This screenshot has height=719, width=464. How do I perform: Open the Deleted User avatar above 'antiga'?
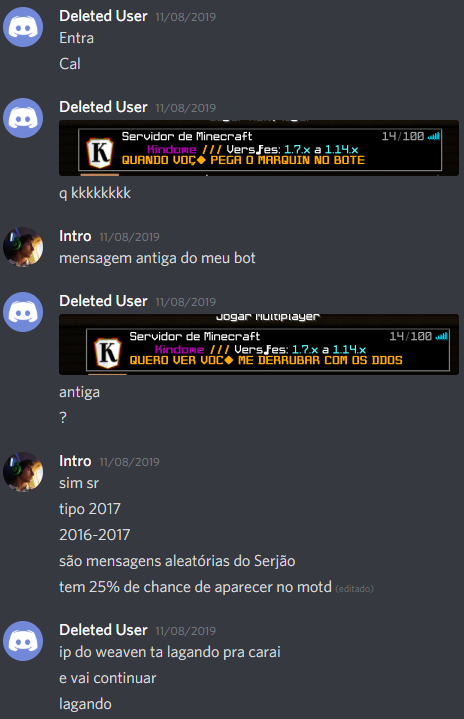pos(23,312)
